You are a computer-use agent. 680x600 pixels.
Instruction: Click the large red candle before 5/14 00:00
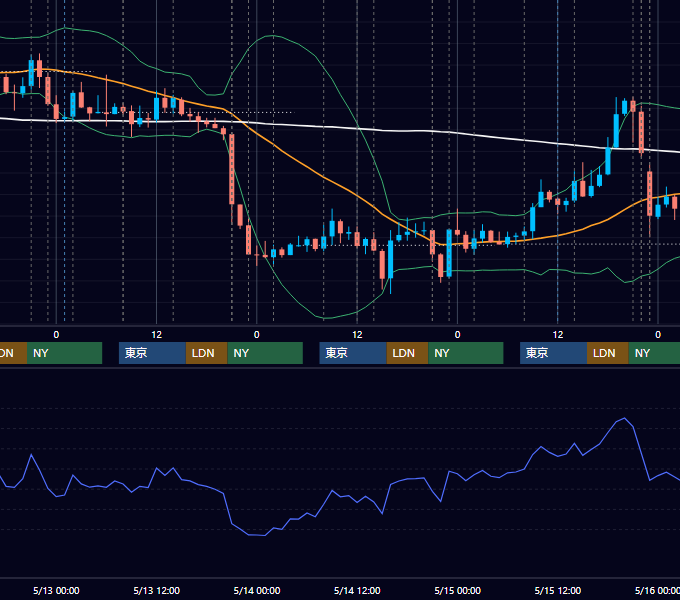pyautogui.click(x=232, y=169)
